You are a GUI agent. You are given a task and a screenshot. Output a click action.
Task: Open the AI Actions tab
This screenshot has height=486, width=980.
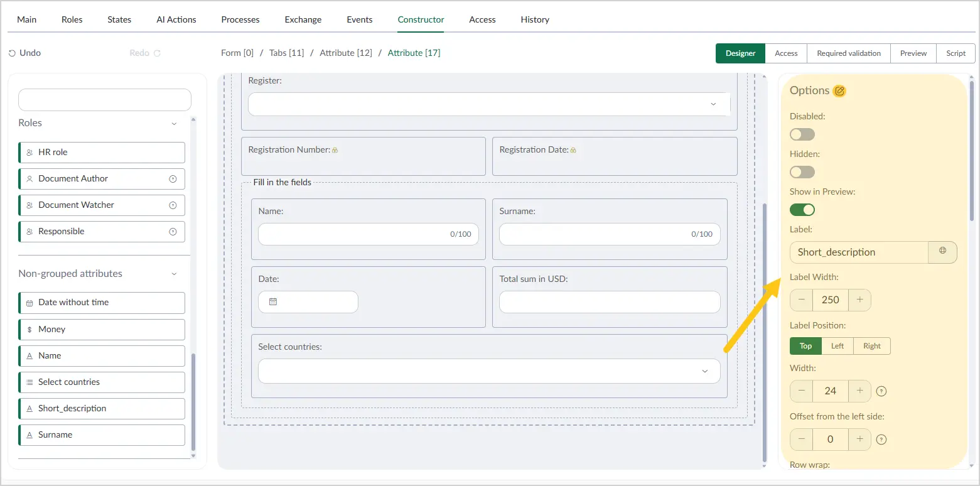click(x=176, y=19)
